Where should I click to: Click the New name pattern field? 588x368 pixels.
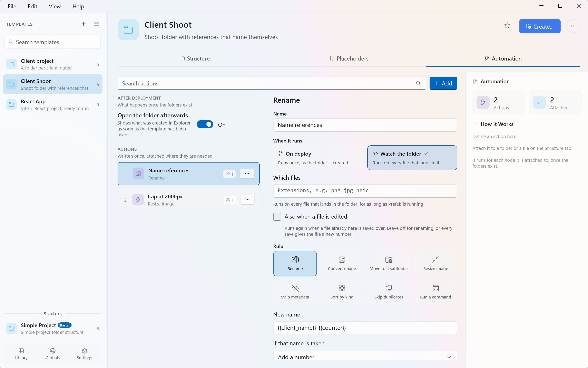pos(365,328)
